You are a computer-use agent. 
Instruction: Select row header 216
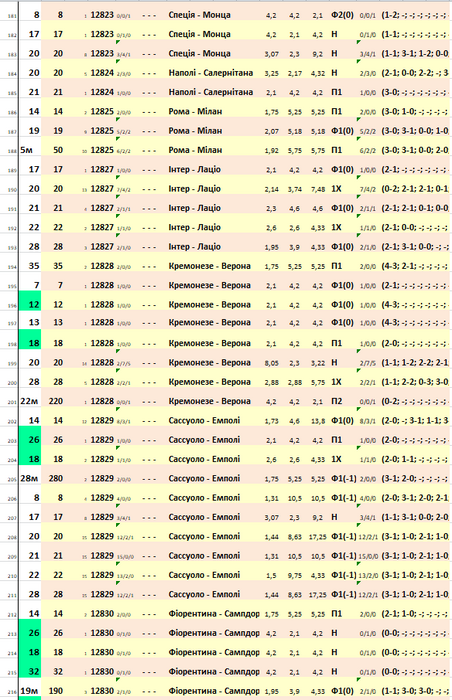[x=12, y=692]
